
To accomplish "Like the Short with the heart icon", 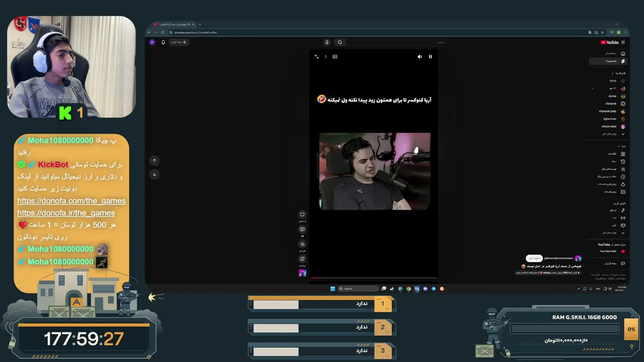I will coord(302,214).
